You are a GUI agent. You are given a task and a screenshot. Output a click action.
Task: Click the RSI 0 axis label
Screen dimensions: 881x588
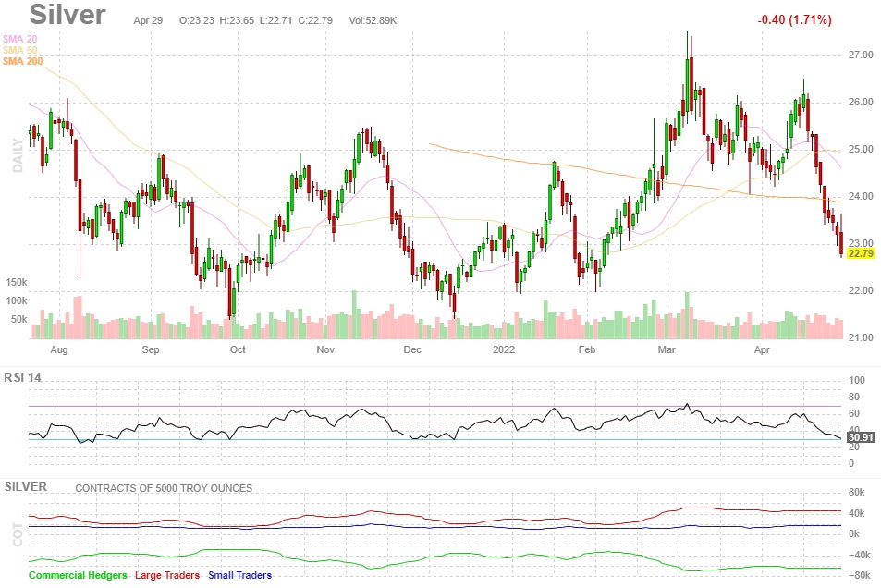(x=851, y=464)
